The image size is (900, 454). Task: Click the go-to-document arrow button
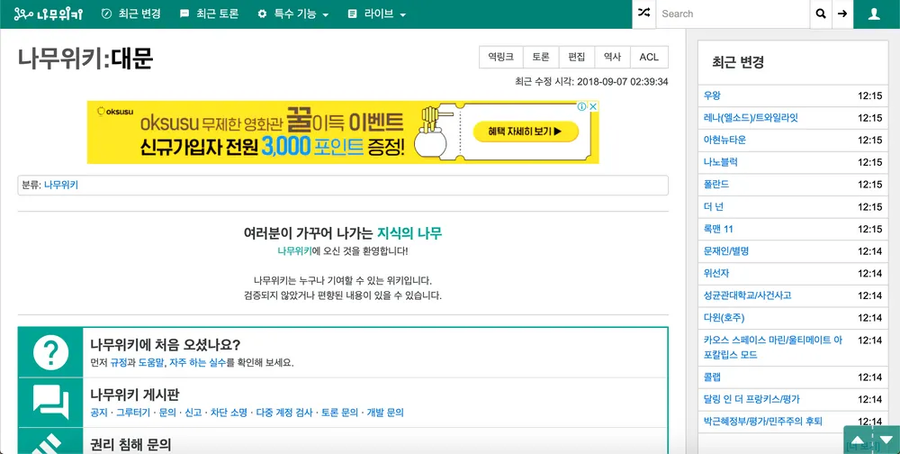(x=842, y=14)
